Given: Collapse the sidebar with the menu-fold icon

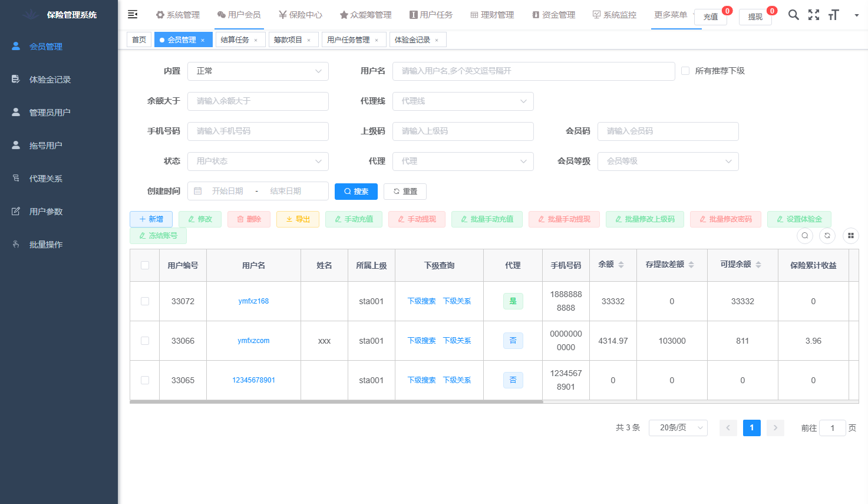Looking at the screenshot, I should click(x=133, y=14).
